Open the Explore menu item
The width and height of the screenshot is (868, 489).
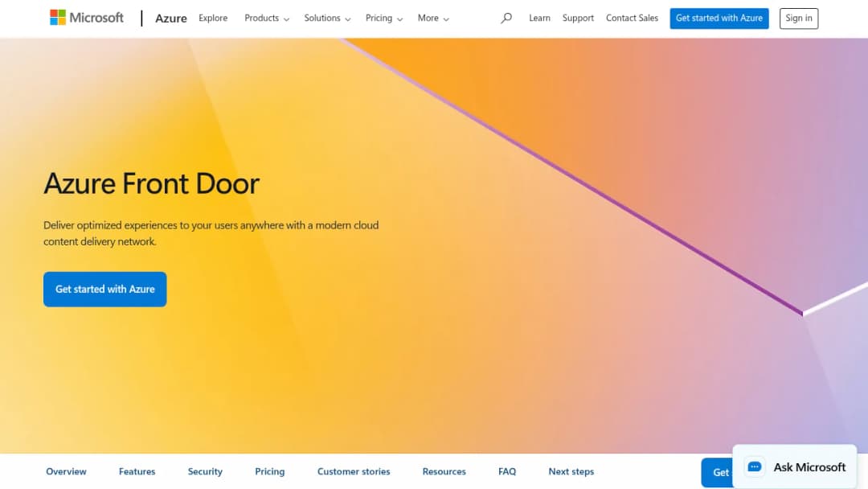[213, 18]
